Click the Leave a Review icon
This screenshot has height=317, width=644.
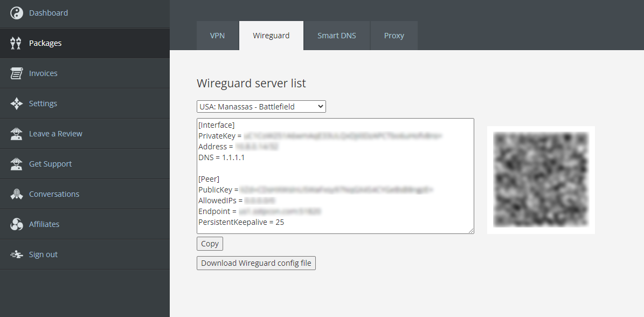(x=16, y=134)
